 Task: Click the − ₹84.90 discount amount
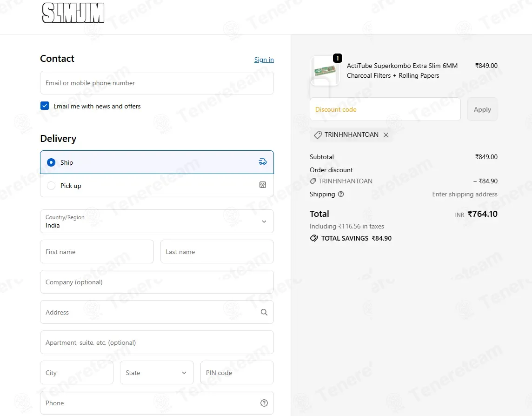(x=485, y=181)
